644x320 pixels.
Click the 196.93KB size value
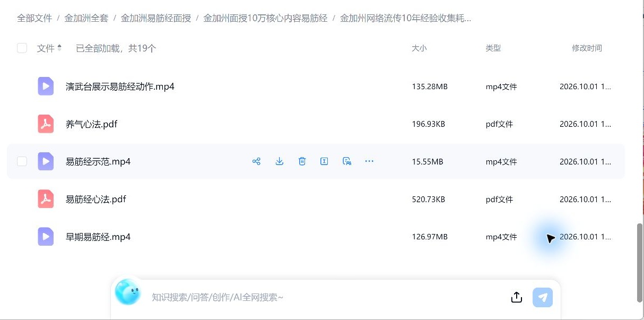point(428,124)
